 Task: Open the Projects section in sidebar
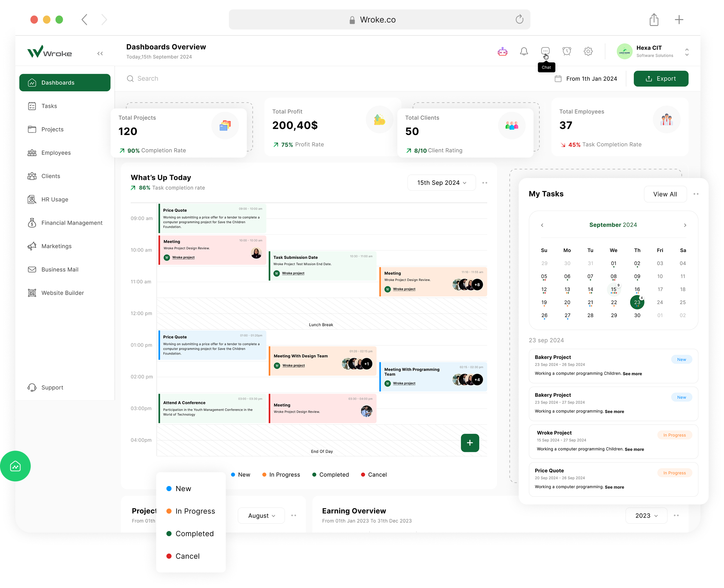pos(53,129)
